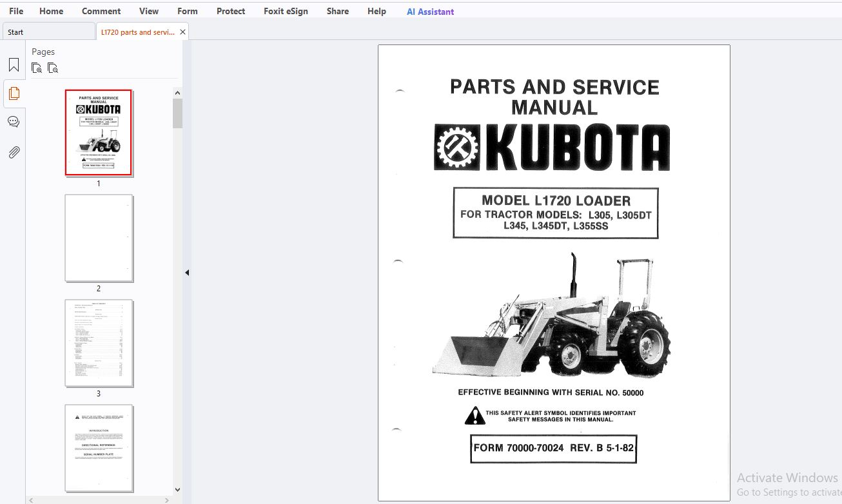
Task: Click the page number 3 label under thumbnail
Action: coord(99,394)
